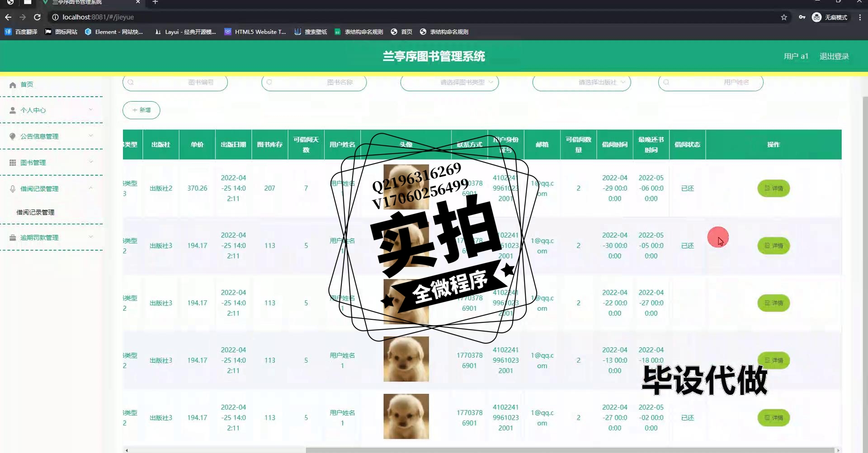This screenshot has height=453, width=868.
Task: Bookmark this page with the star icon
Action: 784,17
